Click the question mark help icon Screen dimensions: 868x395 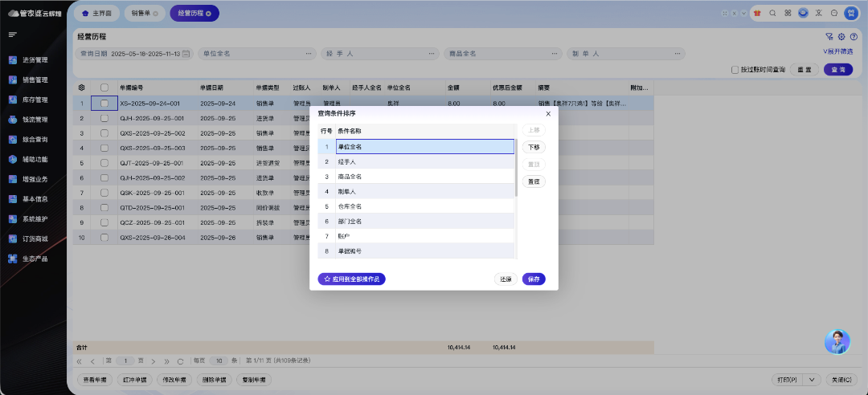coord(853,37)
